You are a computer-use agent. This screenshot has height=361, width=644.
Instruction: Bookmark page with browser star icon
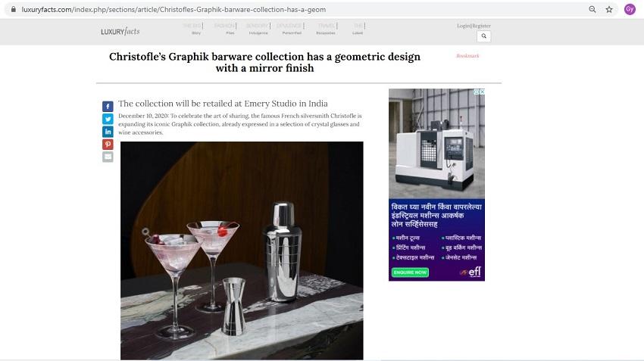click(x=609, y=9)
